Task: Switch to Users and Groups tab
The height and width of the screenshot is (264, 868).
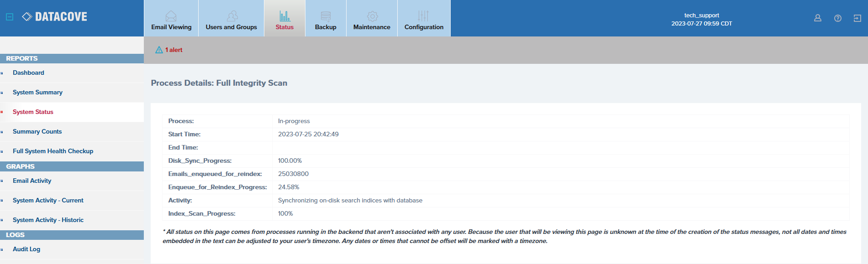Action: click(231, 19)
